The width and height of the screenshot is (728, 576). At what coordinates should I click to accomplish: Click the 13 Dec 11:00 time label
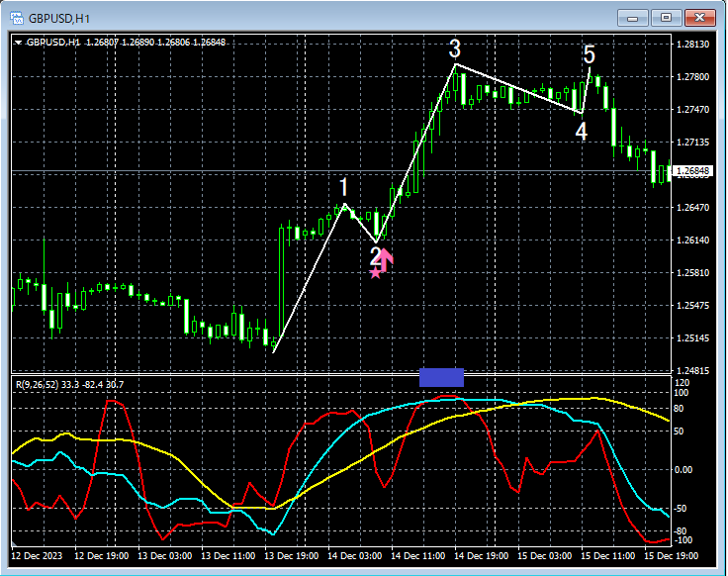point(227,556)
